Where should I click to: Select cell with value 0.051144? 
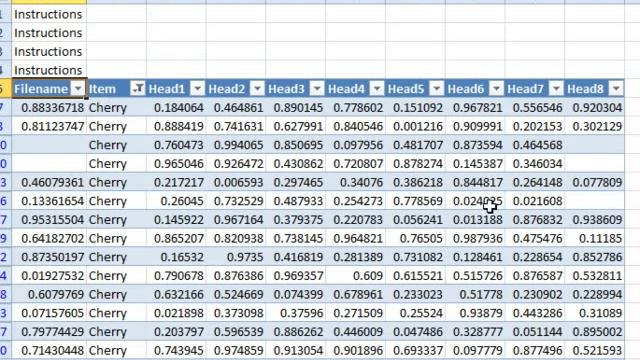pos(535,332)
